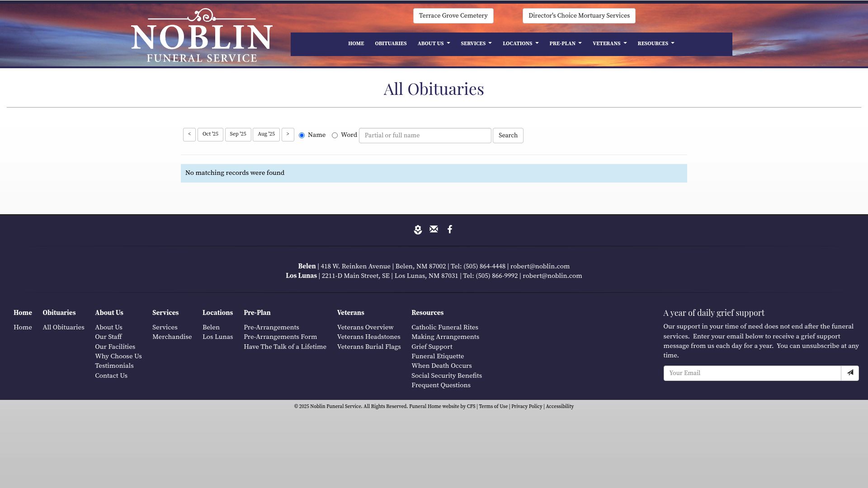Expand the SERVICES navigation dropdown

[x=476, y=43]
